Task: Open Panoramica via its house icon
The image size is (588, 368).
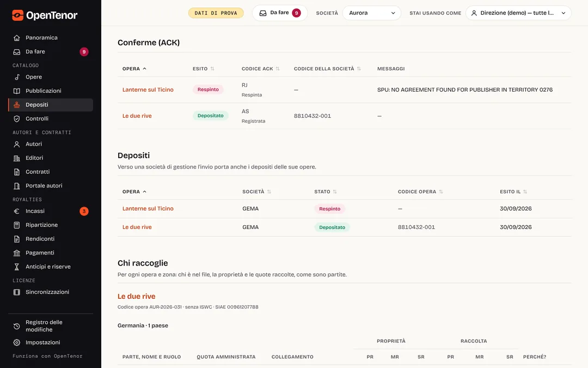Action: coord(16,38)
